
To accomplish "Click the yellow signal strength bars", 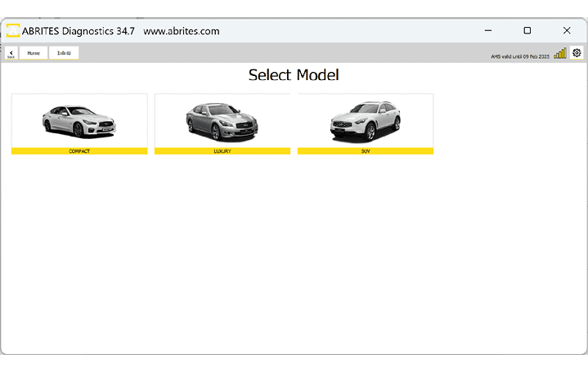I will pos(560,53).
